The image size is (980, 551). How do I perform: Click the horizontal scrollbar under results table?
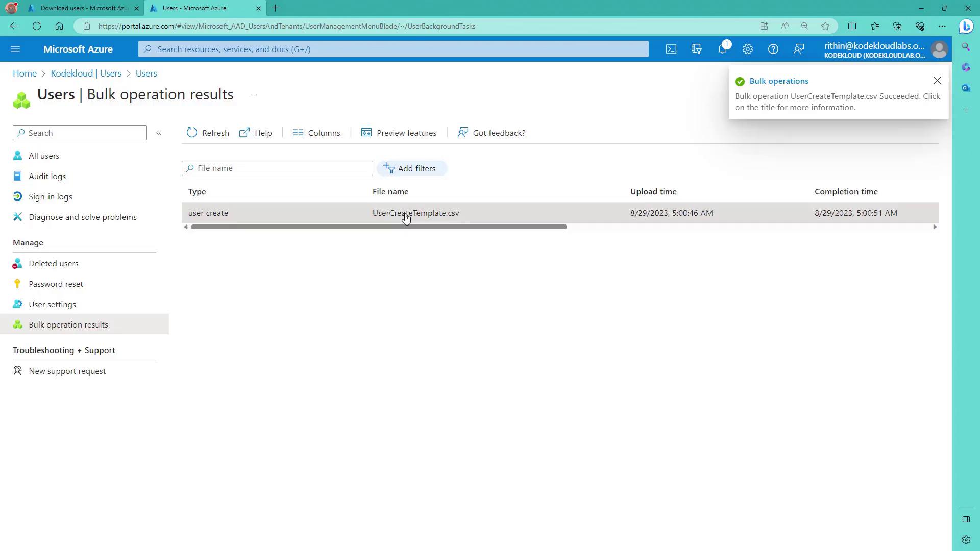coord(378,227)
